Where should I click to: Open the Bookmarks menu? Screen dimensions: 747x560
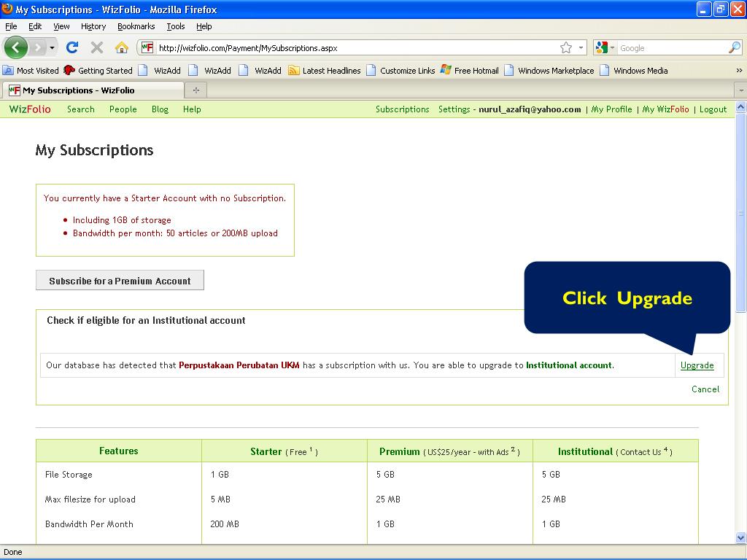[x=136, y=26]
